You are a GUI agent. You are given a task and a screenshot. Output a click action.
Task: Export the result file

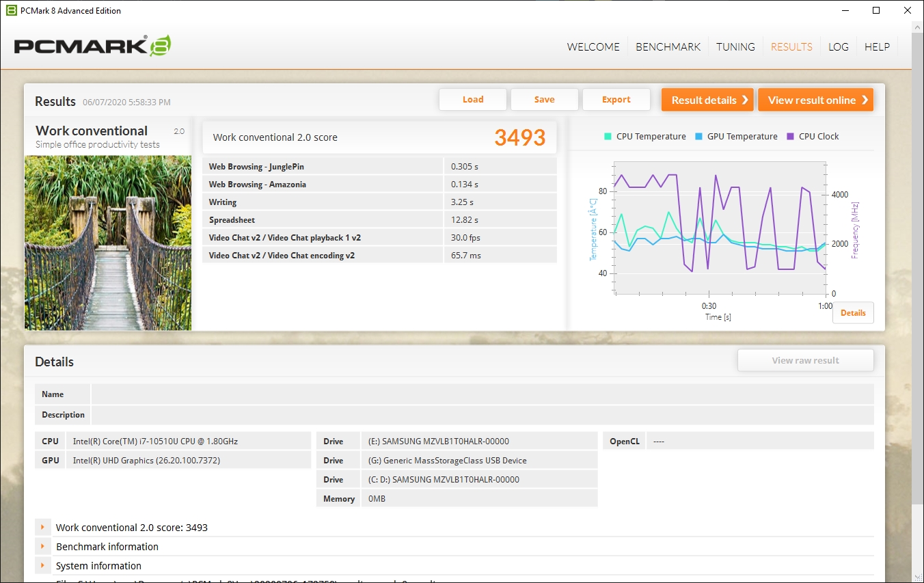pyautogui.click(x=616, y=100)
